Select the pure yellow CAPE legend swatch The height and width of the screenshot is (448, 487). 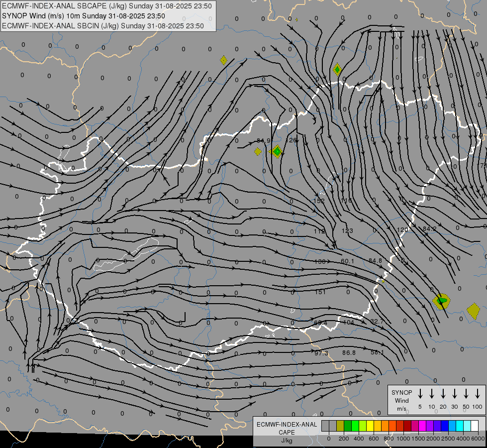(x=370, y=426)
